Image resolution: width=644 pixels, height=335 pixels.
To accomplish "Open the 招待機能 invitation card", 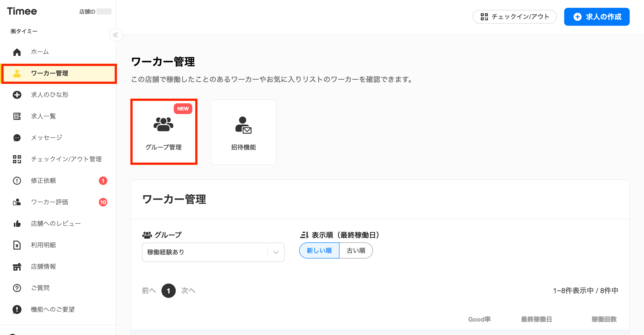I will point(243,132).
